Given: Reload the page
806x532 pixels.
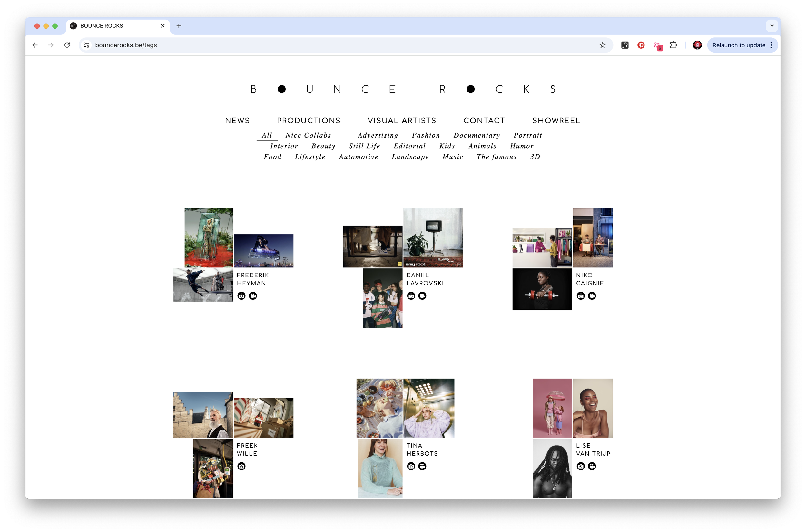Looking at the screenshot, I should [67, 45].
